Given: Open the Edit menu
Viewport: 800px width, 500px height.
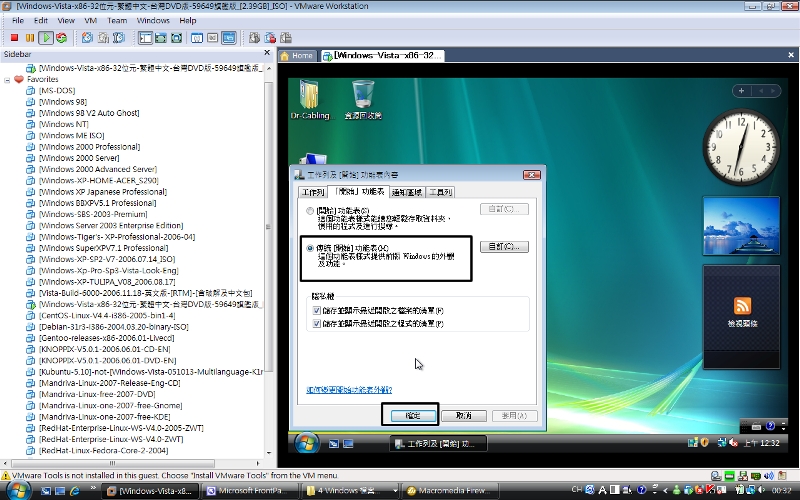Looking at the screenshot, I should pyautogui.click(x=41, y=20).
